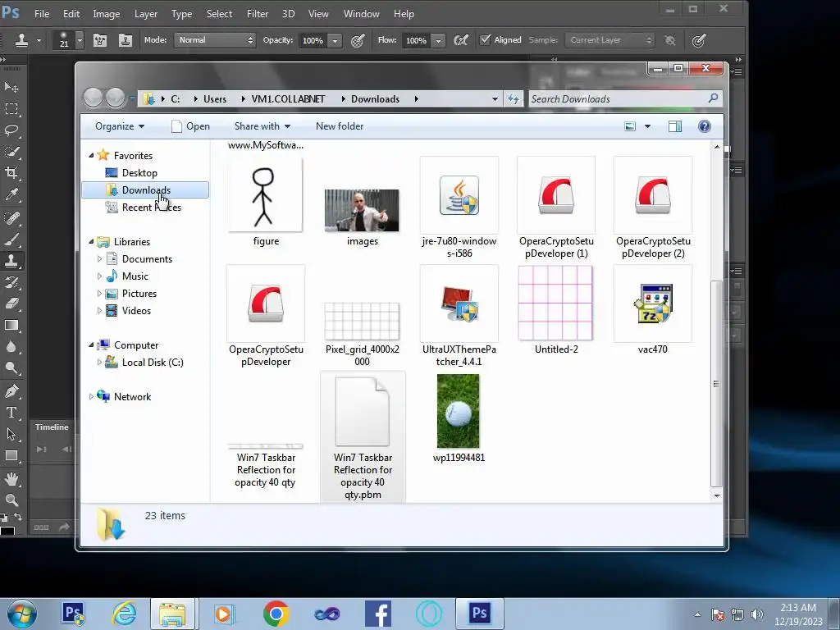Select the Horizontal Type tool

[11, 413]
